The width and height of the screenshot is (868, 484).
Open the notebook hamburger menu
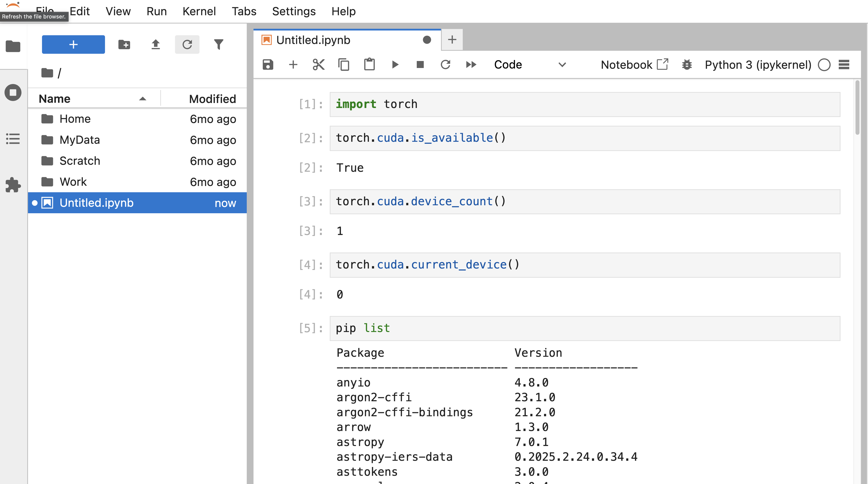pyautogui.click(x=844, y=64)
